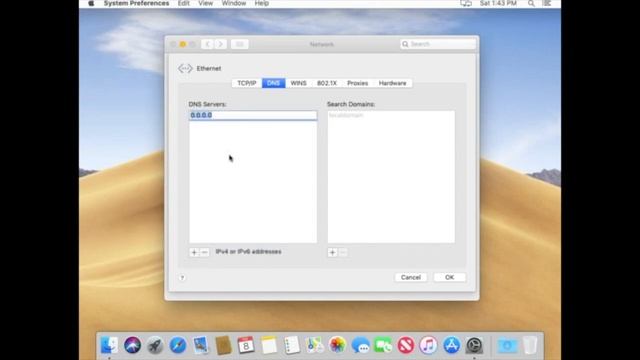Open the View menu
Viewport: 640px width, 360px height.
pyautogui.click(x=206, y=3)
